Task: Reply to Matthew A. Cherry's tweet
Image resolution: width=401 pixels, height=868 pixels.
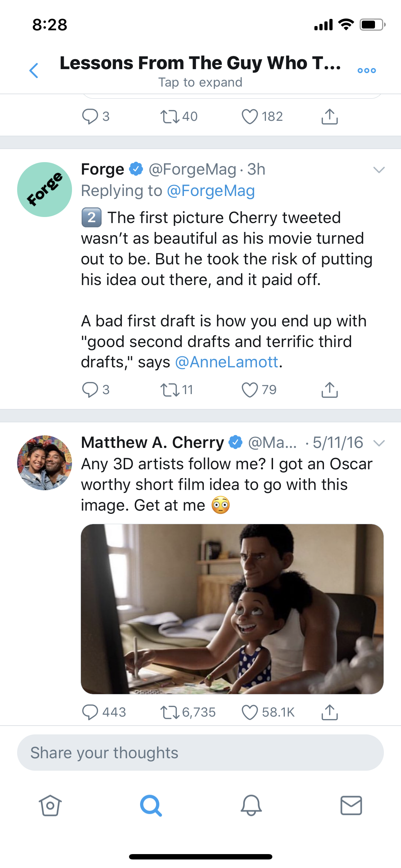Action: 90,712
